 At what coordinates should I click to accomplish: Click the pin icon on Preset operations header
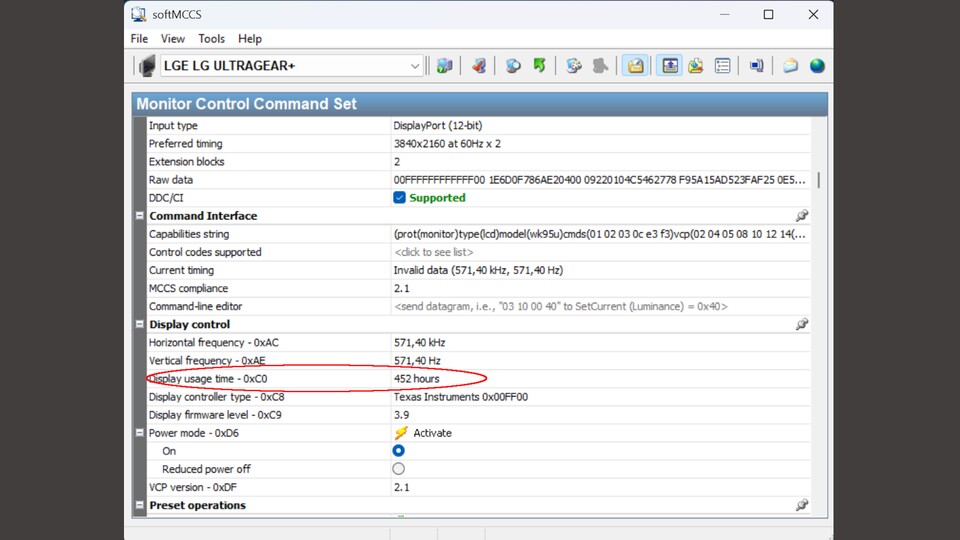tap(801, 505)
